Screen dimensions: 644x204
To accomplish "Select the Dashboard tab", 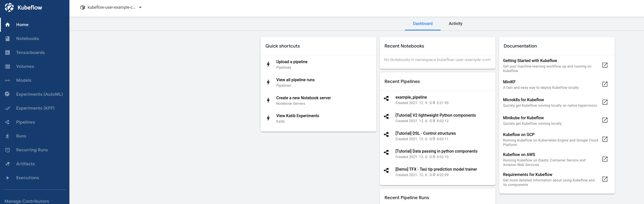I will pyautogui.click(x=423, y=24).
